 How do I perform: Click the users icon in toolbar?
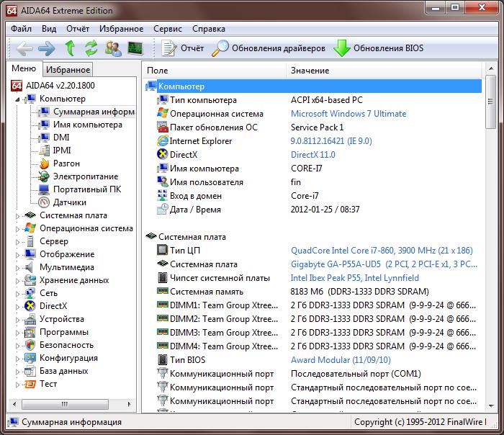[113, 48]
